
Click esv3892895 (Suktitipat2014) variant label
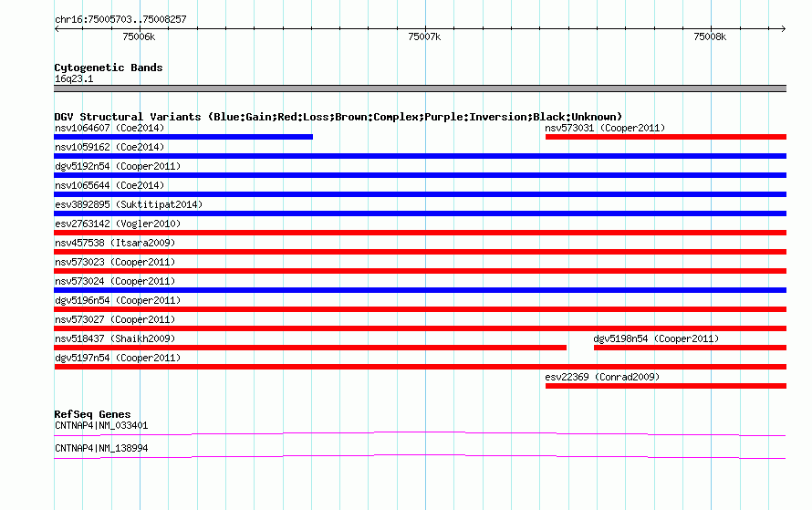click(x=129, y=204)
